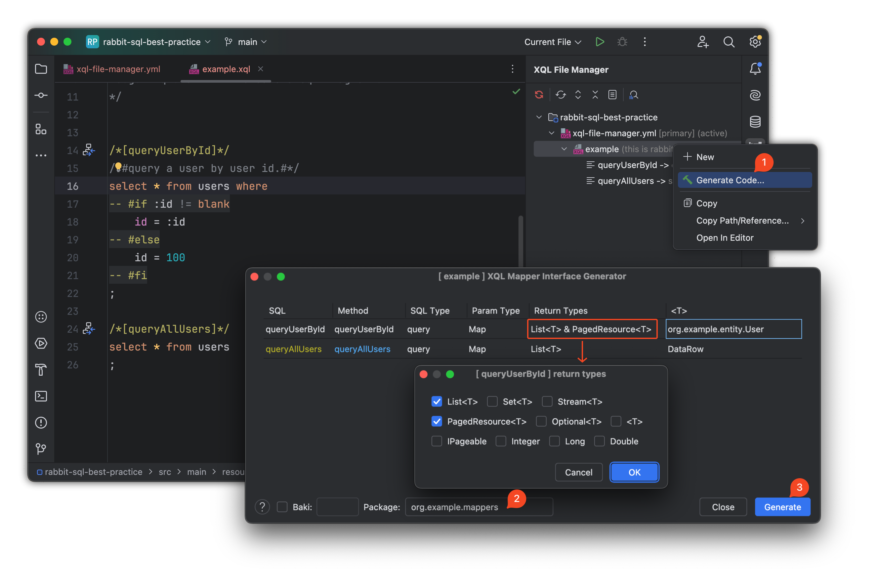Choose Open In Editor menu item

745,238
